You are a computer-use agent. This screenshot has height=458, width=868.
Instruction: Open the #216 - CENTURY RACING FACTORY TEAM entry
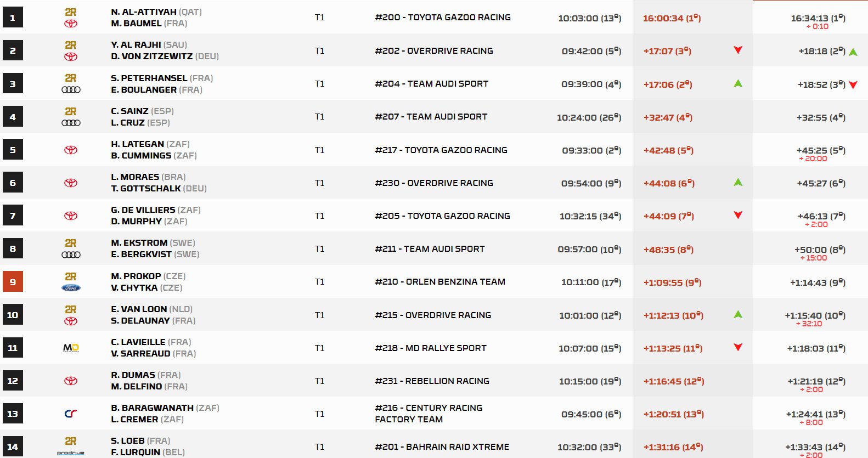[x=428, y=414]
